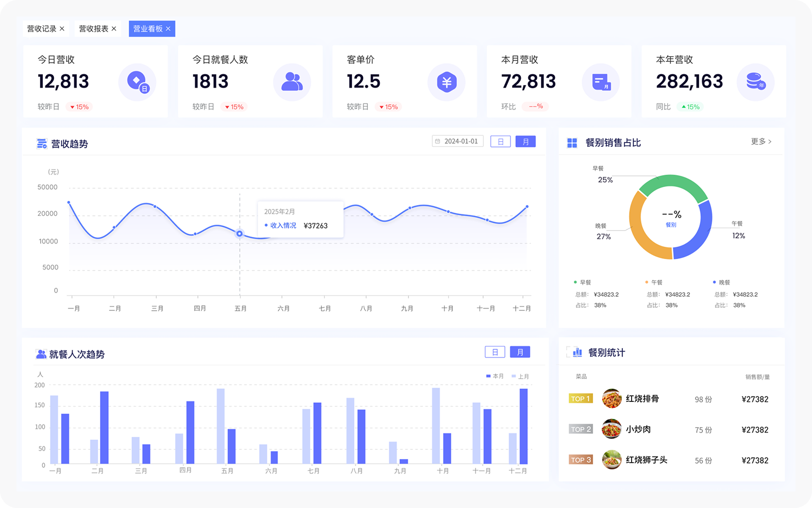This screenshot has width=812, height=508.
Task: Open the 营收报表 tab
Action: point(93,29)
